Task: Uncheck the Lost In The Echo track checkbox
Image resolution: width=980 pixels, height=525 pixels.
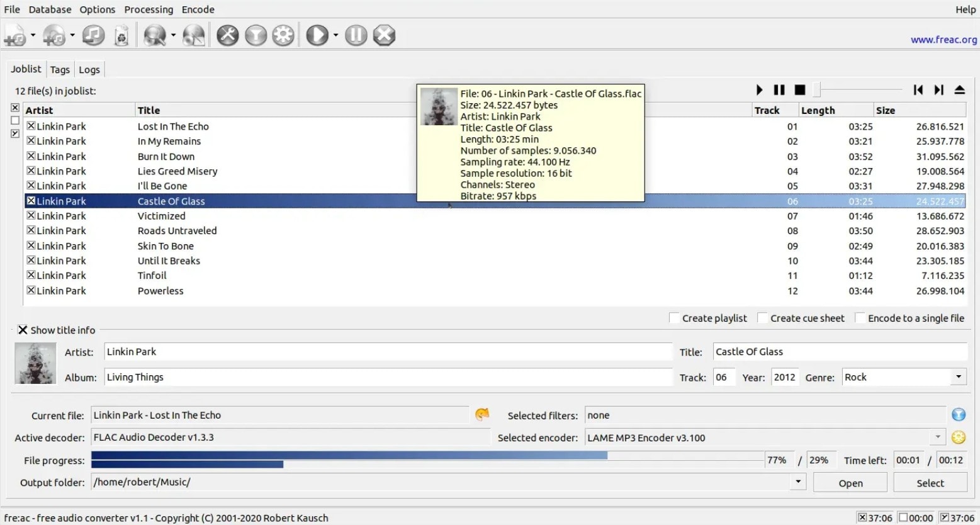Action: click(31, 126)
